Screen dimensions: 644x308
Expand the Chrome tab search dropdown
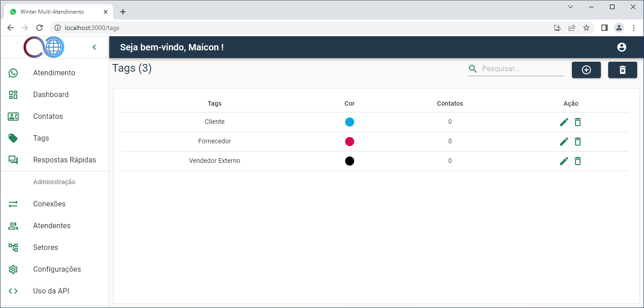pos(571,7)
